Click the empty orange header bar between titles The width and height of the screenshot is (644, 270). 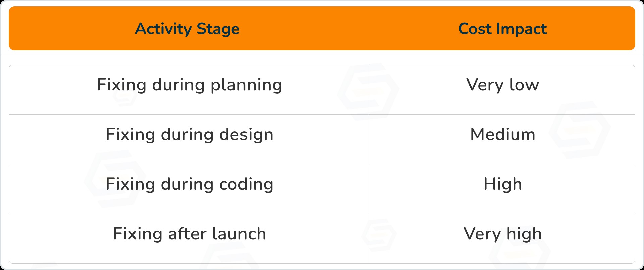pyautogui.click(x=349, y=29)
